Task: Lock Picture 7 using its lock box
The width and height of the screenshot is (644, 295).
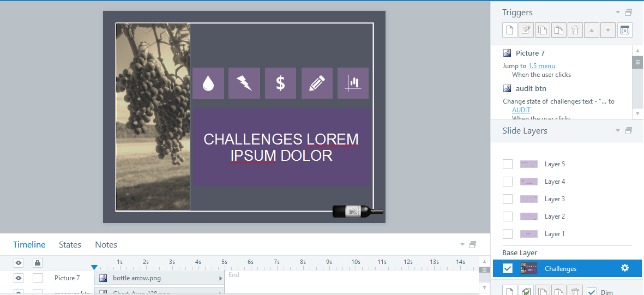Action: click(x=38, y=278)
